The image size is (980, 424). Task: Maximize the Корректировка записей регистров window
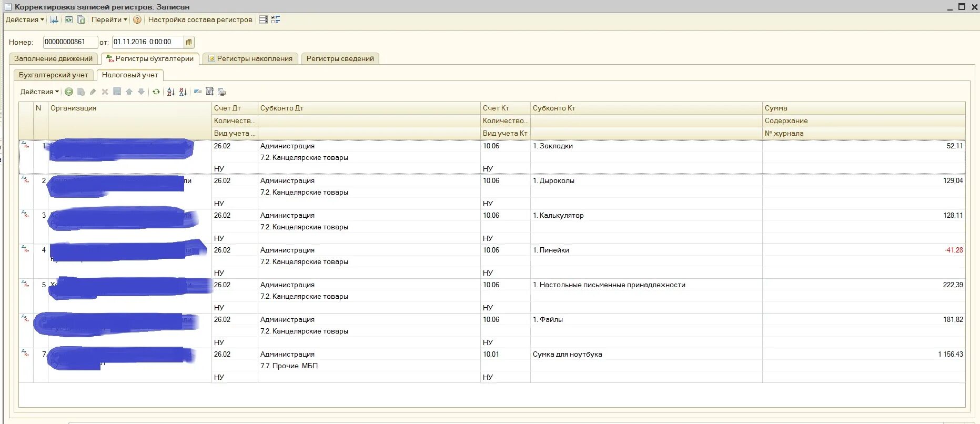pos(962,7)
